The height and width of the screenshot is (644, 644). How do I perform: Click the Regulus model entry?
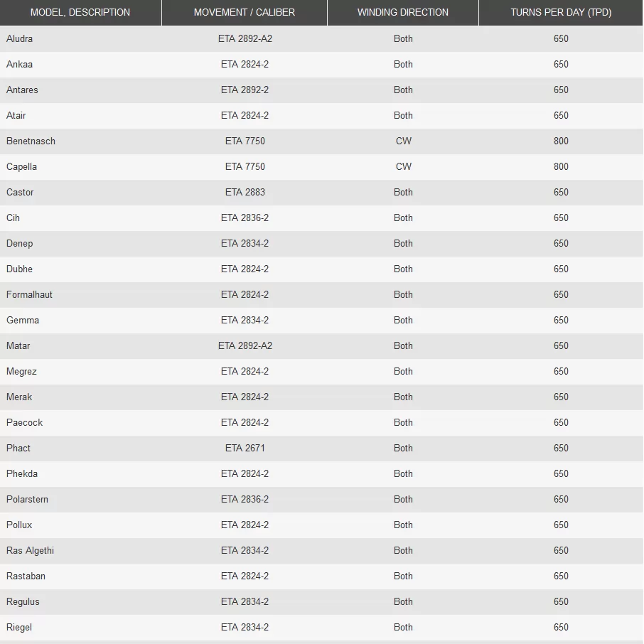(x=23, y=601)
